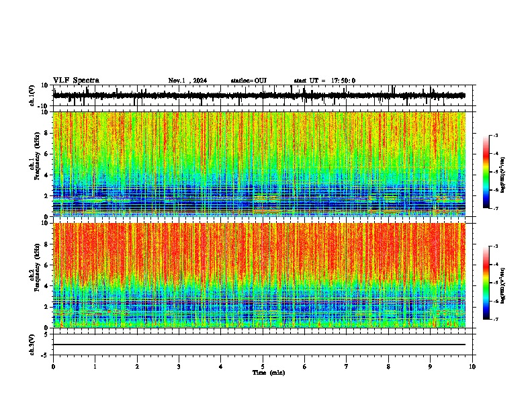The width and height of the screenshot is (532, 411).
Task: Click the ch.1 spectrogram plot area
Action: point(259,164)
